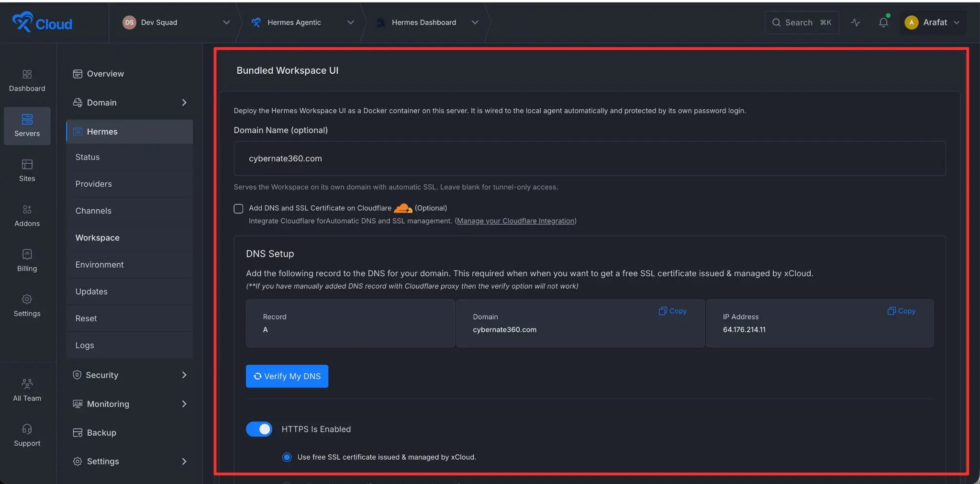Open the Hermes Agentic dropdown chevron
Viewport: 980px width, 484px height.
(351, 23)
